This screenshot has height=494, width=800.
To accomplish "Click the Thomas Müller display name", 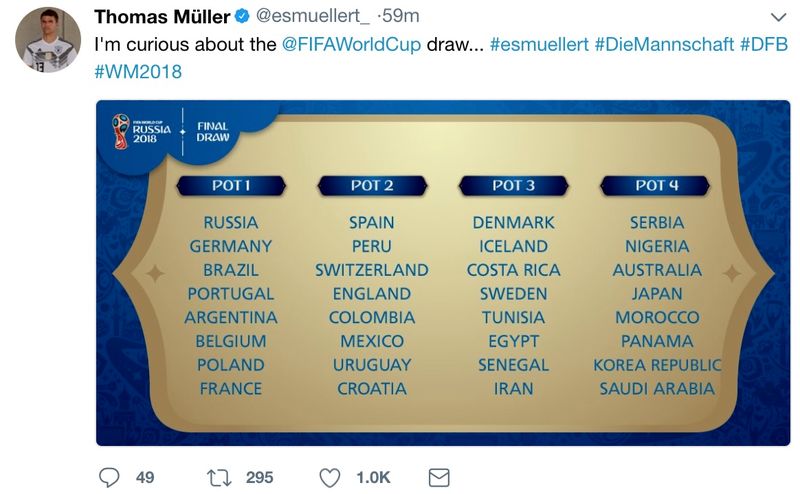I will 162,16.
